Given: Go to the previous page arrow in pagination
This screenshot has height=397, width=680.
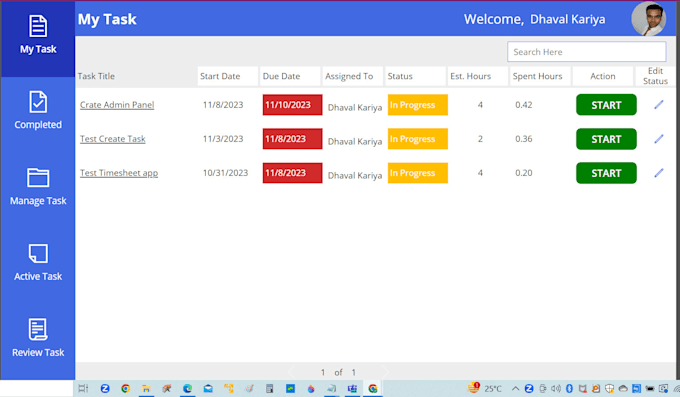Looking at the screenshot, I should coord(291,372).
